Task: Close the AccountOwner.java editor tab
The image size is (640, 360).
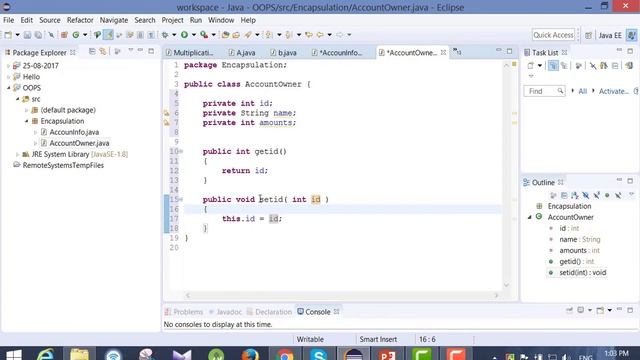Action: (443, 53)
